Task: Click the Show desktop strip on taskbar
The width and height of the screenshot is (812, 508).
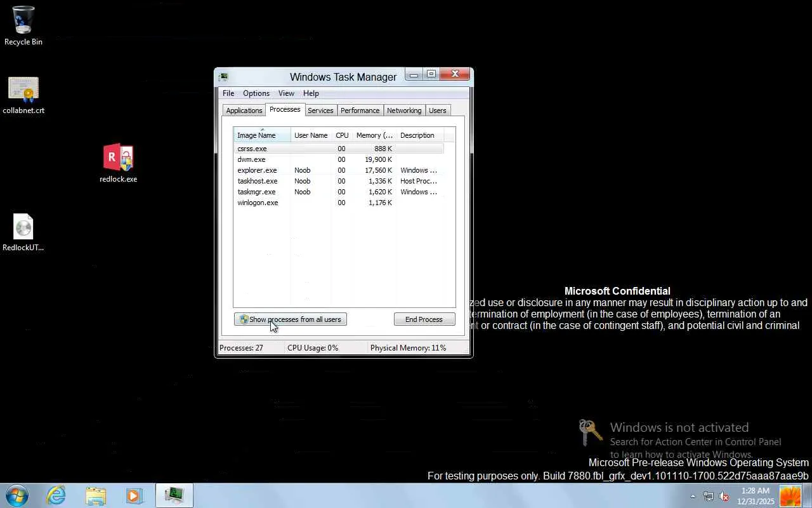Action: (808, 496)
